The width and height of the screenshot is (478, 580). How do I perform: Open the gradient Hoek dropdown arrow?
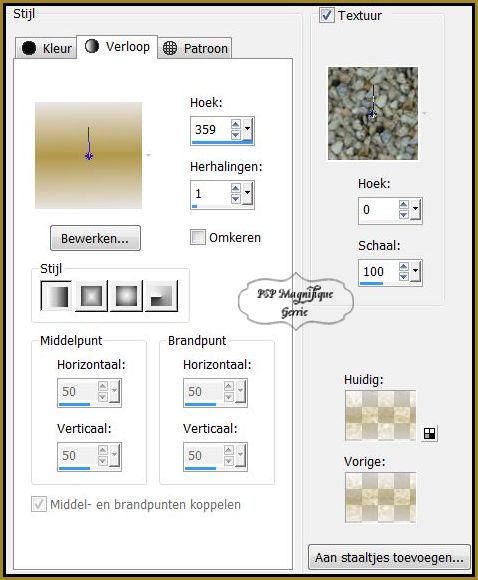pos(247,129)
